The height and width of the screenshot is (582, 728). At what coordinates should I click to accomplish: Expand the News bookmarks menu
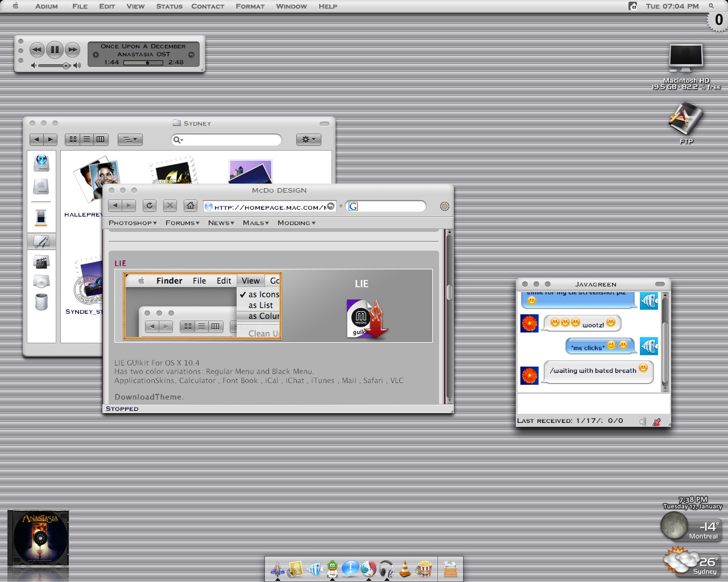coord(221,223)
